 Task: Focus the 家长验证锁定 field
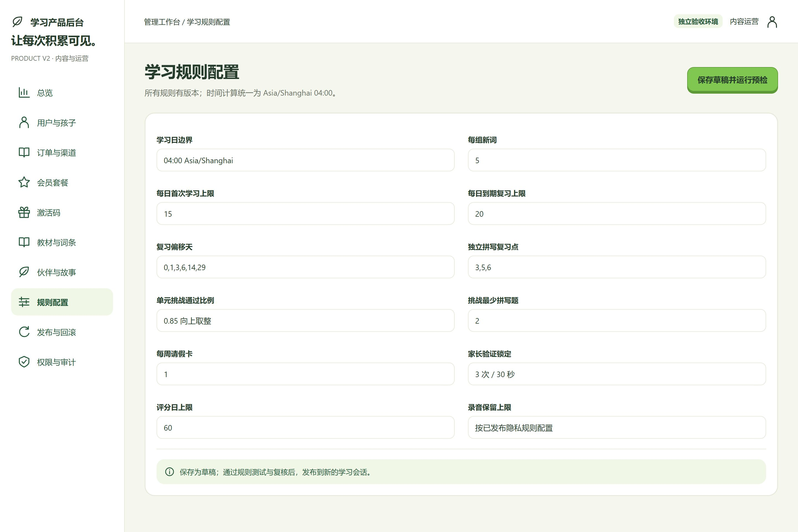[x=617, y=374]
